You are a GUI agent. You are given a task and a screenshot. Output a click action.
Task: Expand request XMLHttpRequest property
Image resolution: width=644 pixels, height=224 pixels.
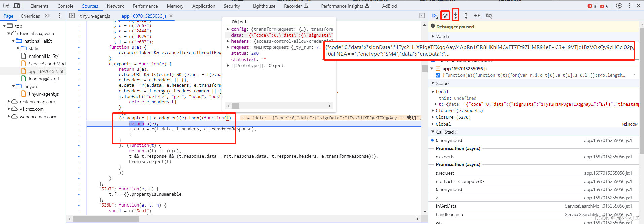click(228, 47)
